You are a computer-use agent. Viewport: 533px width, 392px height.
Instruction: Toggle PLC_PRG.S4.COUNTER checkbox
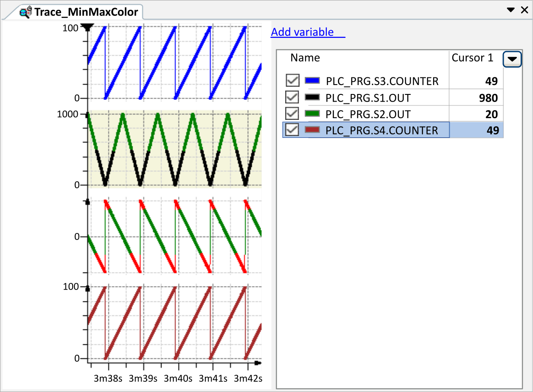[292, 130]
